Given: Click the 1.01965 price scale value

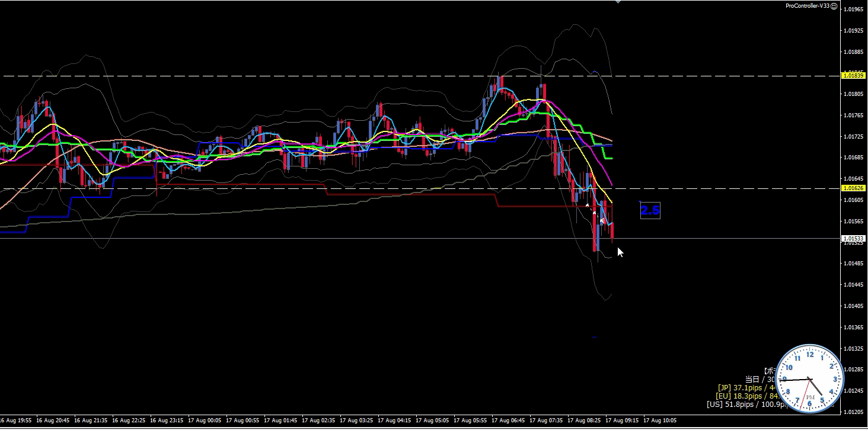Looking at the screenshot, I should pos(854,9).
